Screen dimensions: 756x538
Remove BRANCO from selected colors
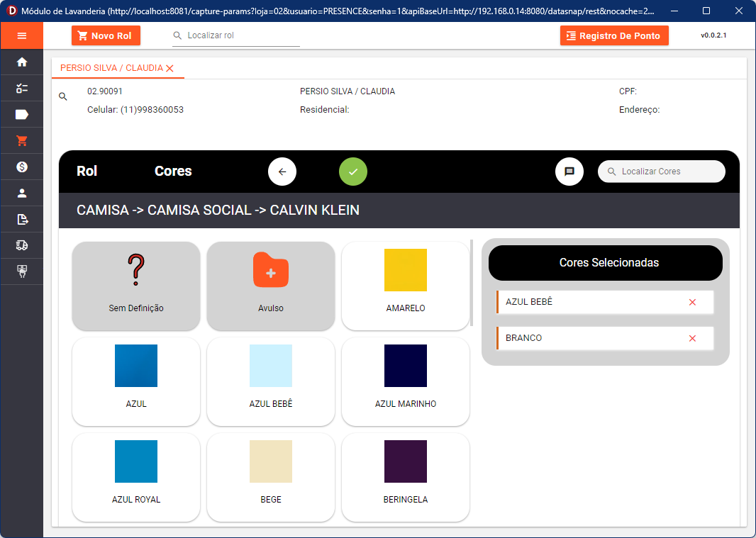(692, 338)
